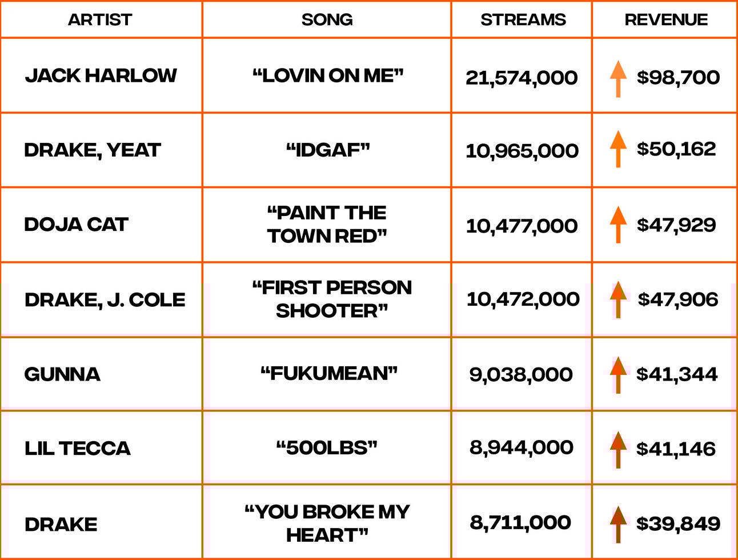
Task: Select the SONG column header
Action: pos(327,19)
